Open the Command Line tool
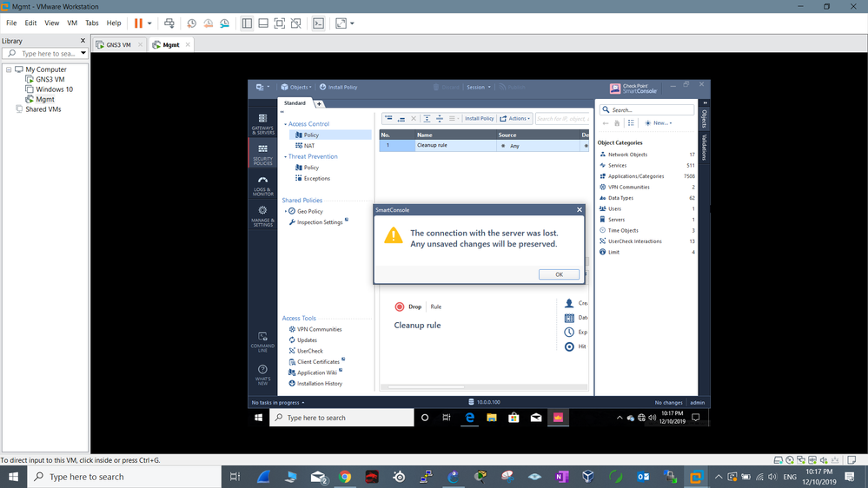This screenshot has width=868, height=488. pos(262,342)
